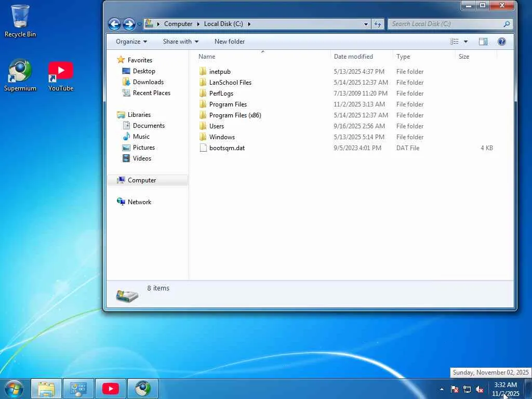The width and height of the screenshot is (532, 399).
Task: Click the Control Panel taskbar icon
Action: pos(78,389)
